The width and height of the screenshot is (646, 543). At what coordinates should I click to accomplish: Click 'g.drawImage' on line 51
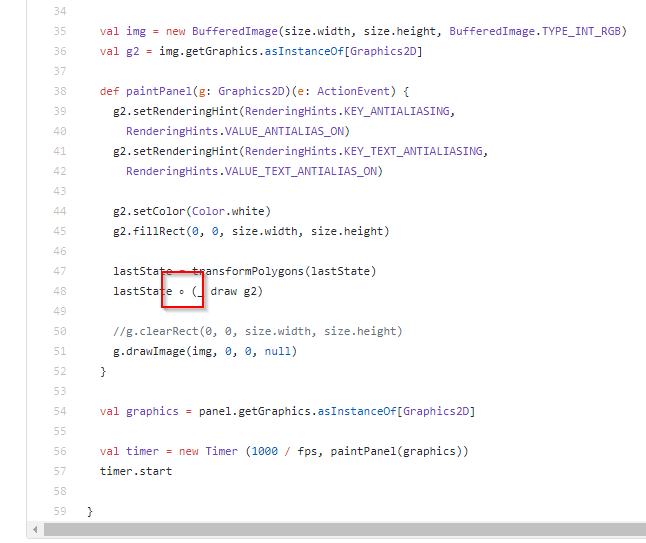[149, 351]
